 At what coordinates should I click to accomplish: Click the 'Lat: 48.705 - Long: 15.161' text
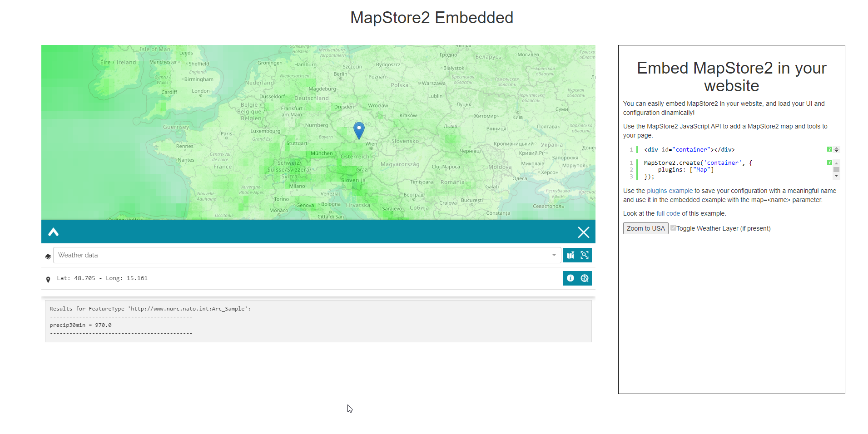click(102, 278)
